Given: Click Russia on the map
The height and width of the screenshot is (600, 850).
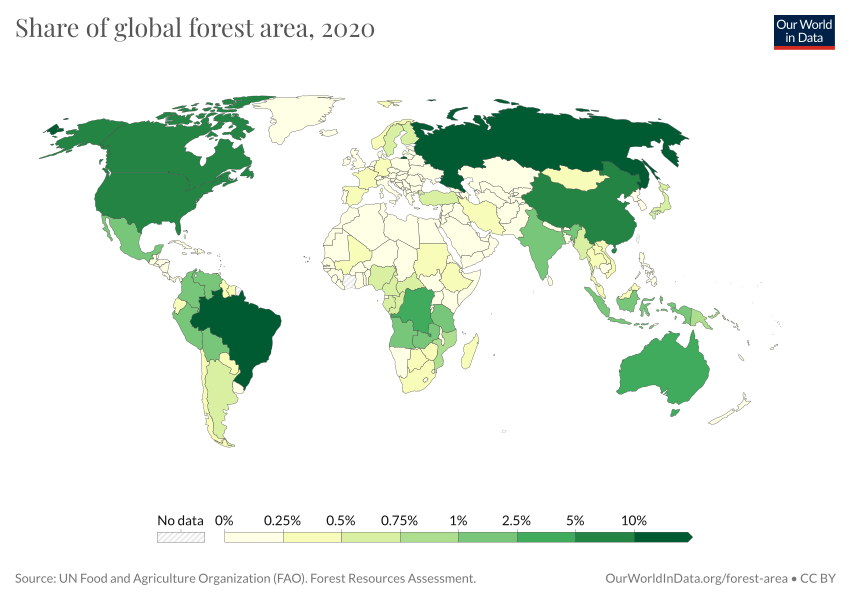Looking at the screenshot, I should pyautogui.click(x=542, y=138).
